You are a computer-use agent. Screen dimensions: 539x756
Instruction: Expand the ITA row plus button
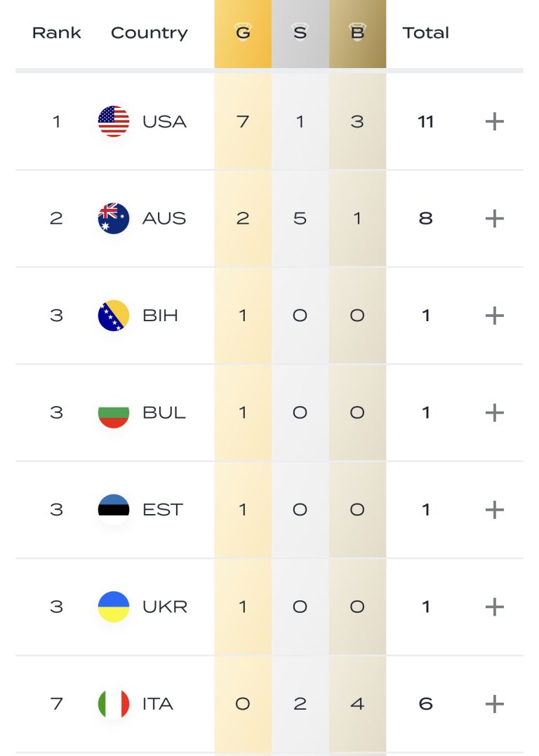point(495,703)
